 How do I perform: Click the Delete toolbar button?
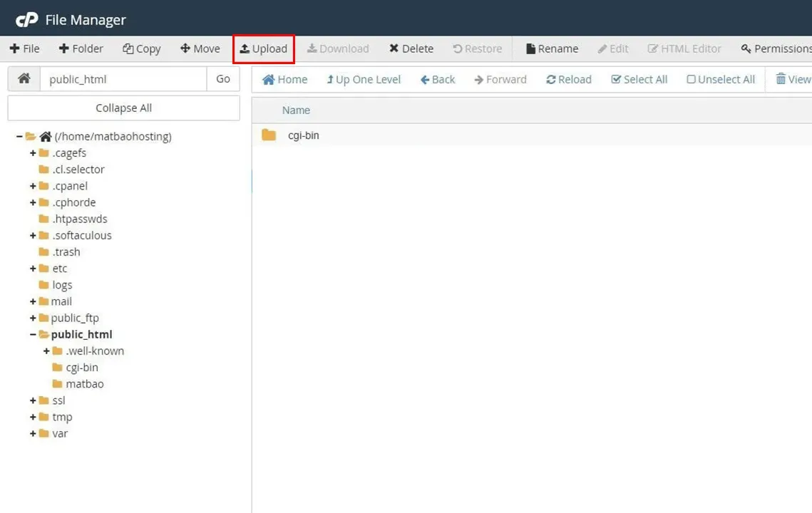(411, 48)
